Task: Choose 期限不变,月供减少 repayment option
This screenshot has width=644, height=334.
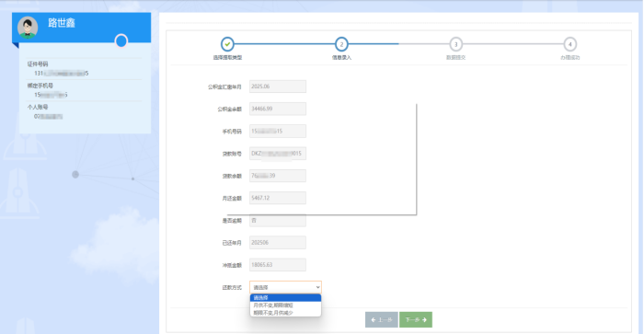Action: coord(285,313)
